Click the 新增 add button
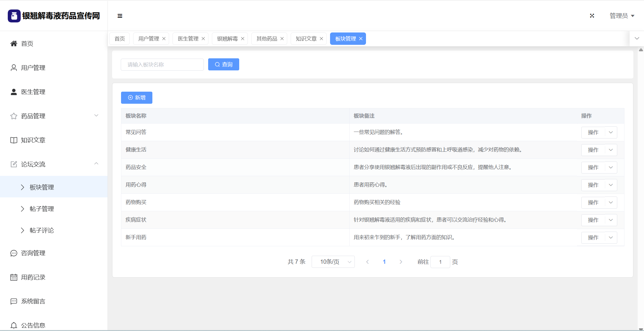The image size is (644, 331). [137, 98]
